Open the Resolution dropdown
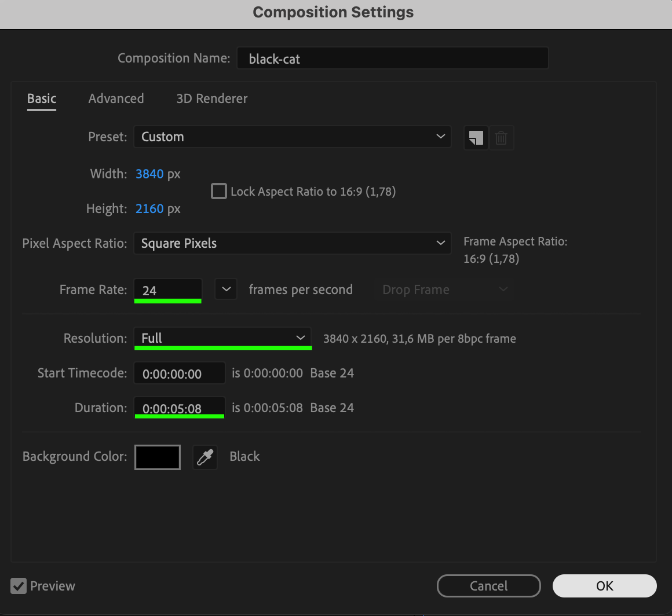Viewport: 672px width, 616px height. pyautogui.click(x=222, y=338)
